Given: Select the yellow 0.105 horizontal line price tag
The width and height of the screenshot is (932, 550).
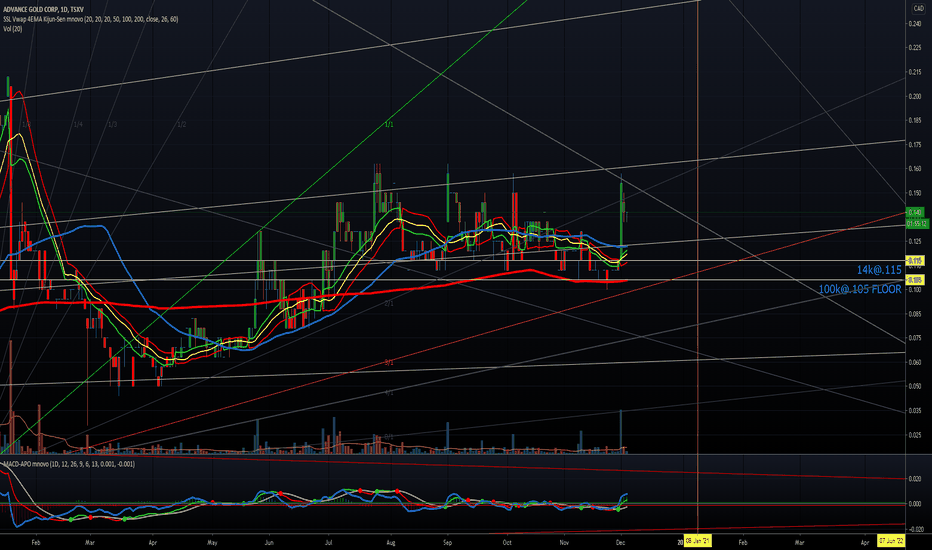Looking at the screenshot, I should [914, 279].
